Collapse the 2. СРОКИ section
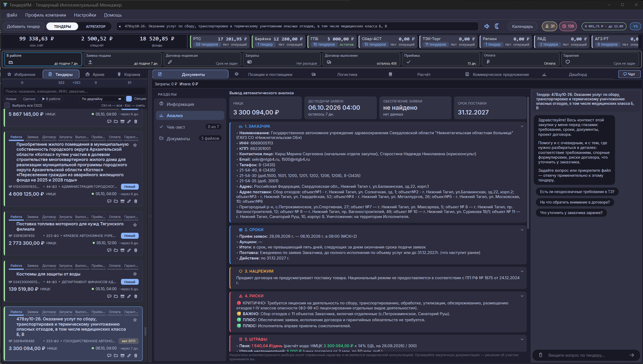 point(522,230)
